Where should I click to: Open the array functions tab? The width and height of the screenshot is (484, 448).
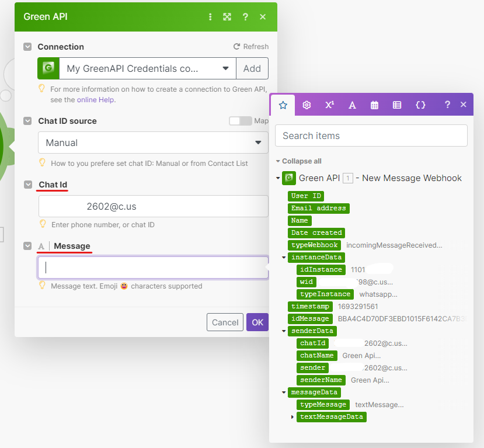(x=397, y=105)
